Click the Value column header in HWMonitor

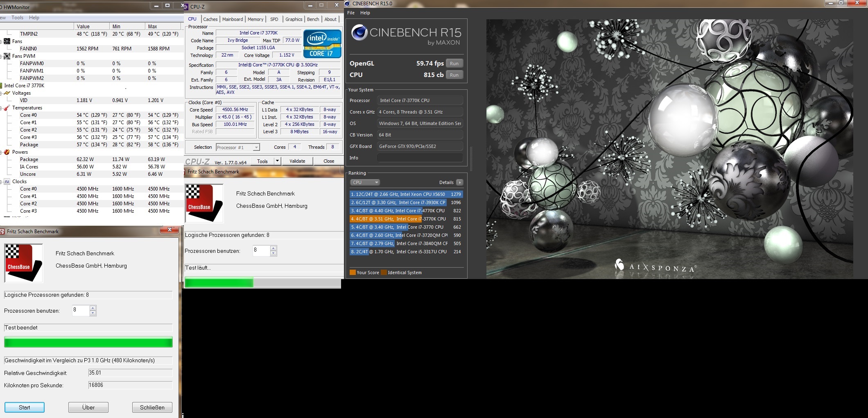click(x=92, y=26)
